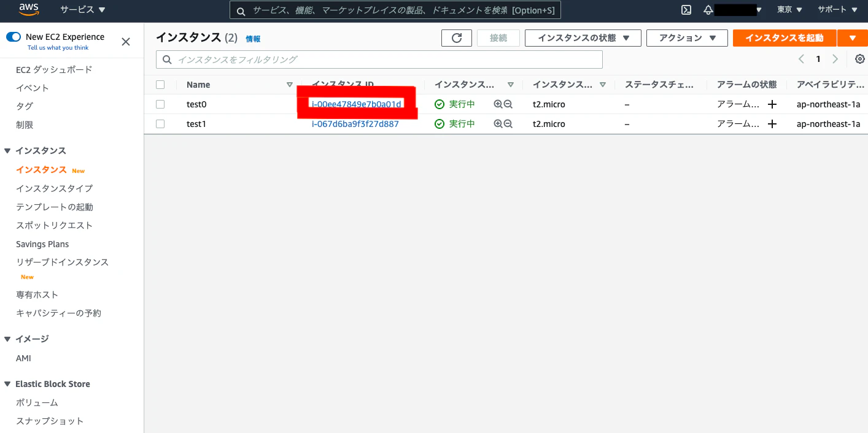Check the test1 instance row
Image resolution: width=868 pixels, height=433 pixels.
tap(160, 124)
